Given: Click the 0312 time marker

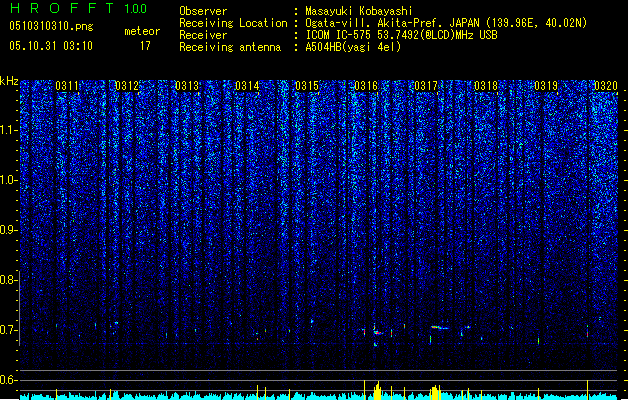Looking at the screenshot, I should tap(126, 86).
